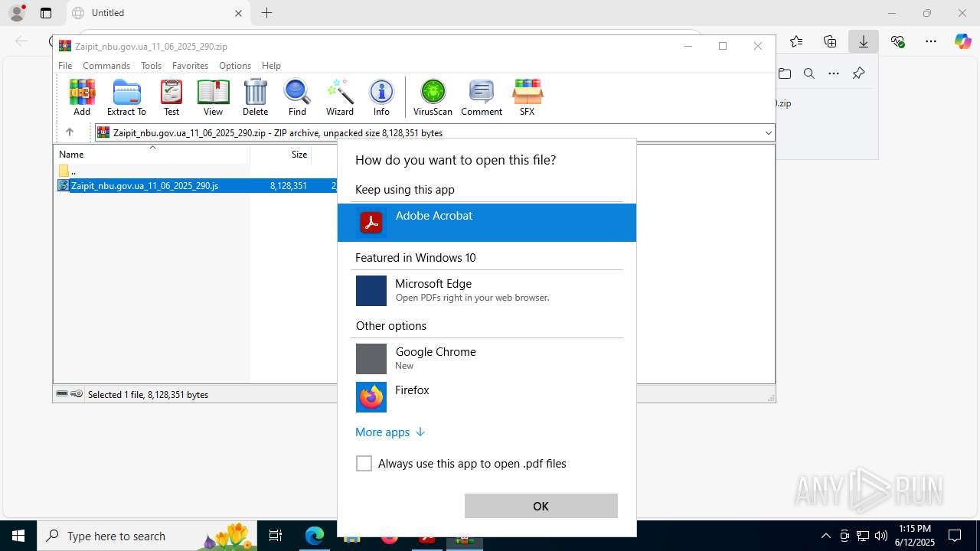Open Task View on the taskbar
This screenshot has height=551, width=980.
[x=276, y=536]
